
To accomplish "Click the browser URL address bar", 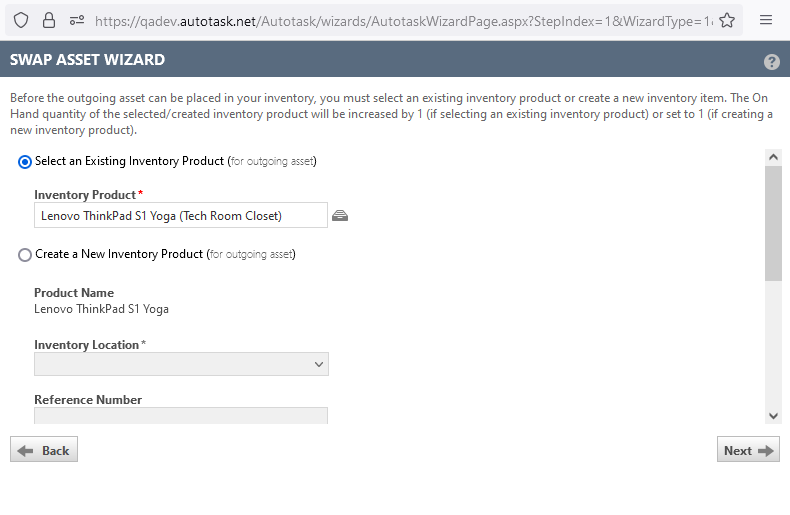I will 400,20.
